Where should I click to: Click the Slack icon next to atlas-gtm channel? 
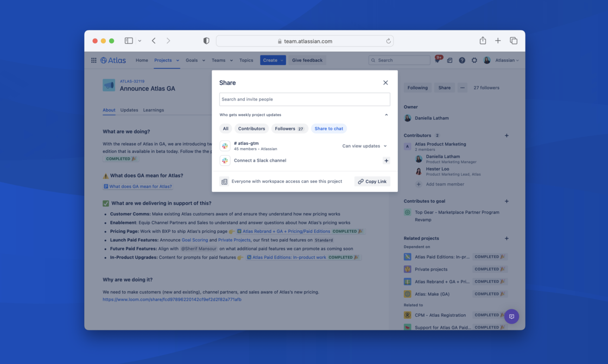pos(225,145)
